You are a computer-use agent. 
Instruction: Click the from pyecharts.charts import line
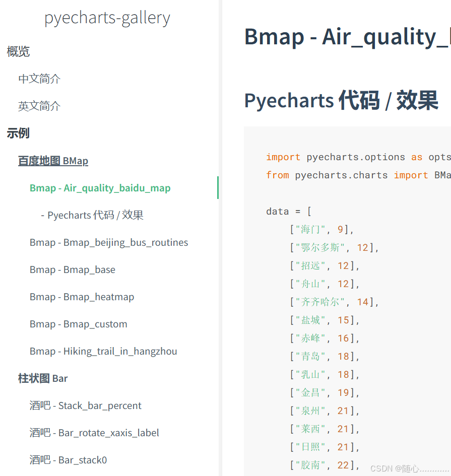coord(358,175)
